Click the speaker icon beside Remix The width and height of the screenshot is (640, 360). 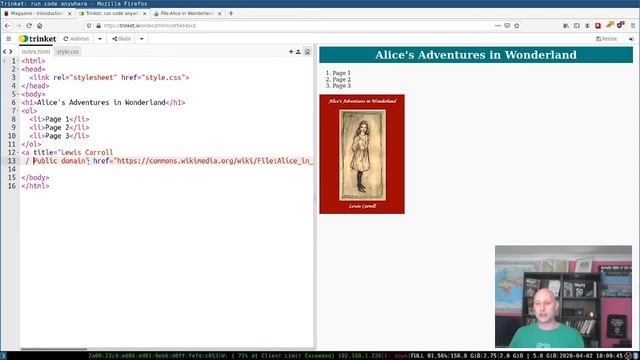(x=631, y=39)
